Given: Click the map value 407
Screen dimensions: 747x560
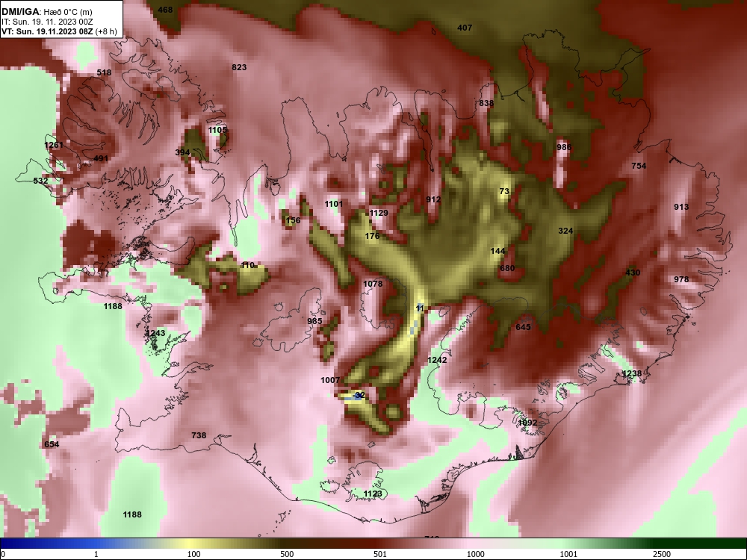Looking at the screenshot, I should coord(465,28).
